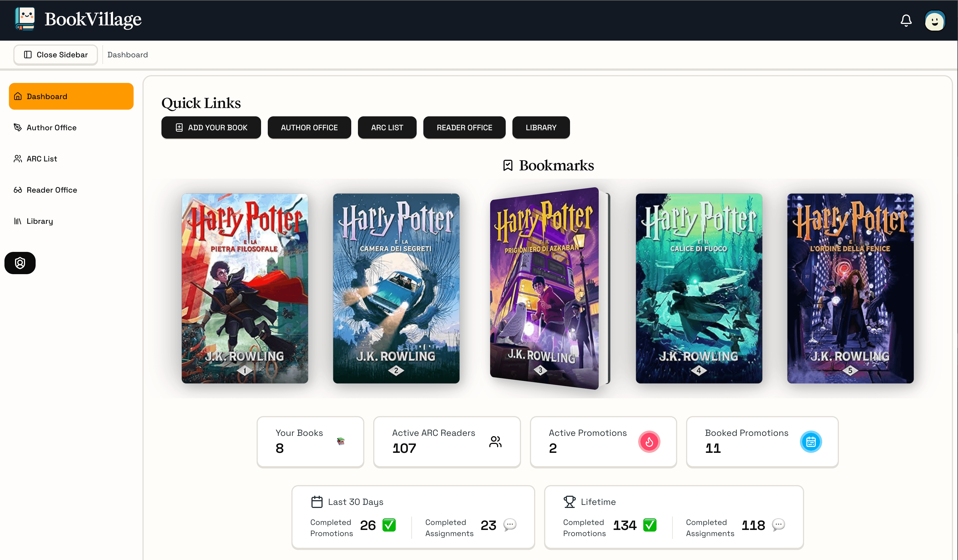The height and width of the screenshot is (560, 958).
Task: Click the ARC LIST quick link
Action: (x=387, y=128)
